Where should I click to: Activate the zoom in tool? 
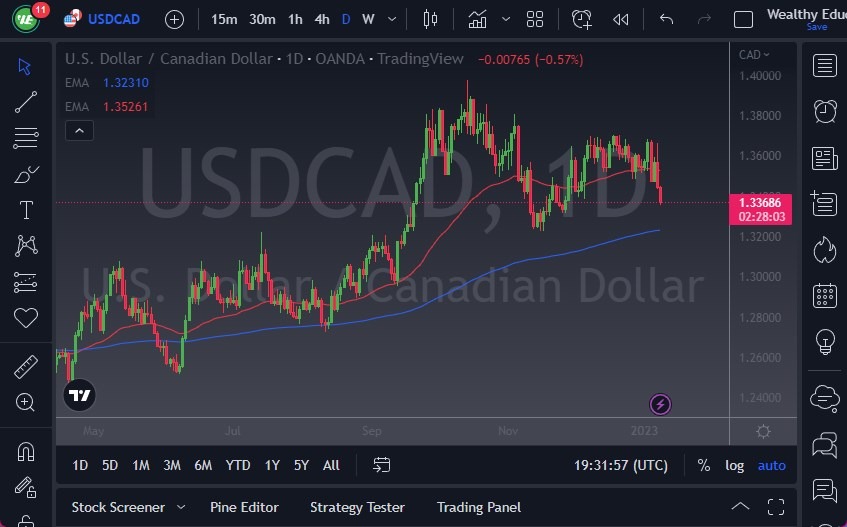tap(25, 402)
